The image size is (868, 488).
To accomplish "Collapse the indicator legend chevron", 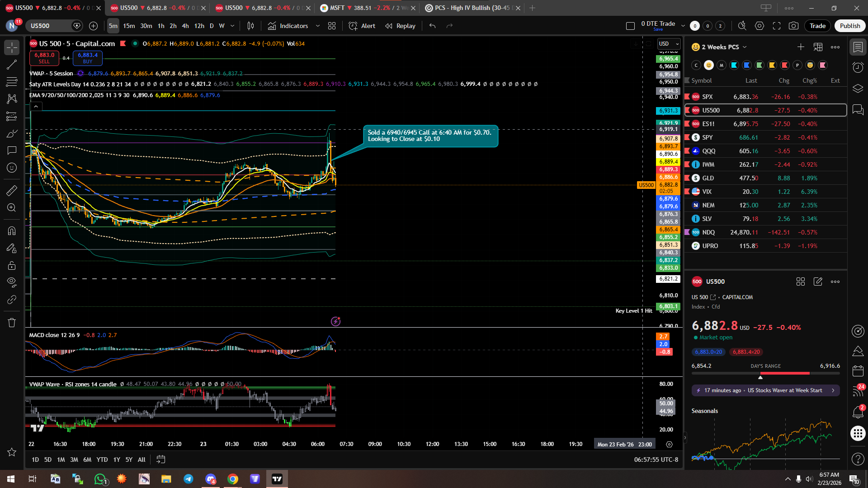I will [36, 107].
